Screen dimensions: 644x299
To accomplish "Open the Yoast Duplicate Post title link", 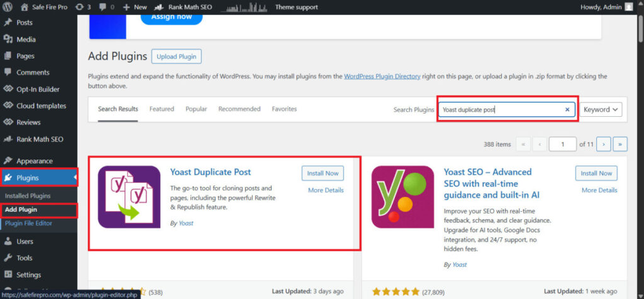I will pos(211,172).
